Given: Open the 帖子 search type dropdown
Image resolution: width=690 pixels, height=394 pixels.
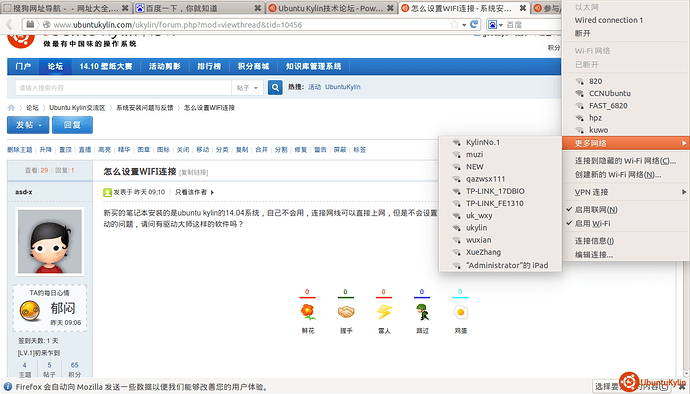Looking at the screenshot, I should (247, 88).
